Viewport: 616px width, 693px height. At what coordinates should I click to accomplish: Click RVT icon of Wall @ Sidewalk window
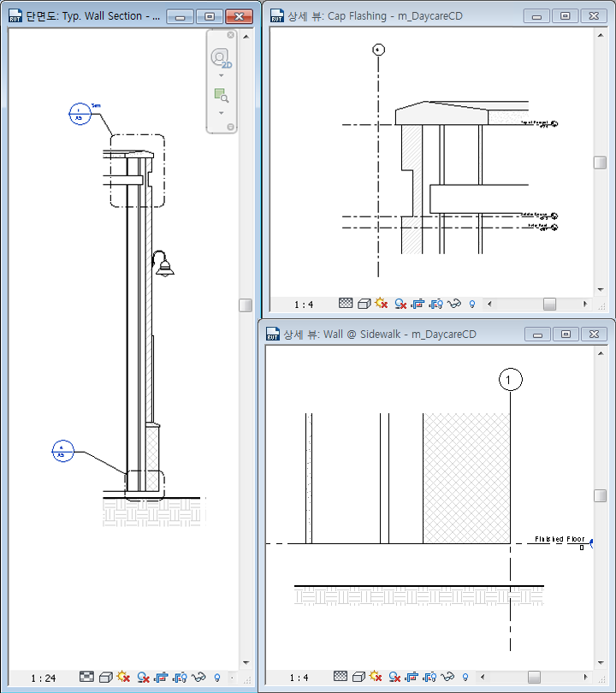[x=272, y=335]
